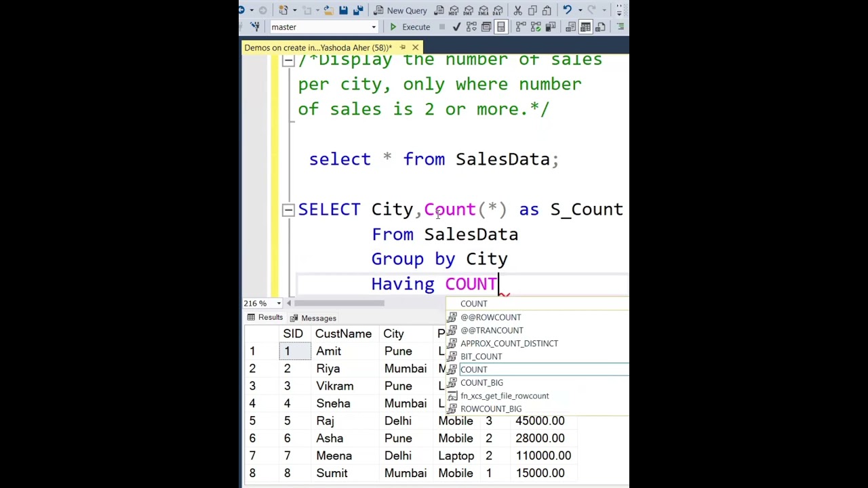Open a file with the folder icon

pyautogui.click(x=329, y=10)
